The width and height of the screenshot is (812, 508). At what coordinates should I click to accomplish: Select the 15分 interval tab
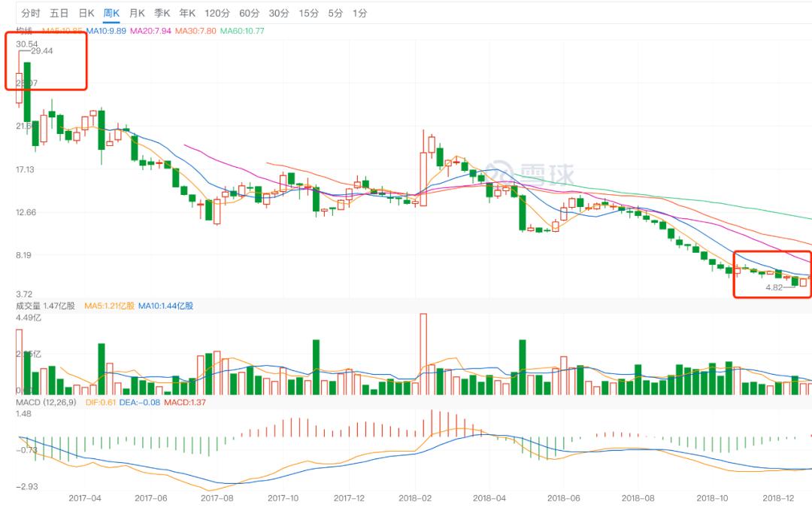point(308,14)
